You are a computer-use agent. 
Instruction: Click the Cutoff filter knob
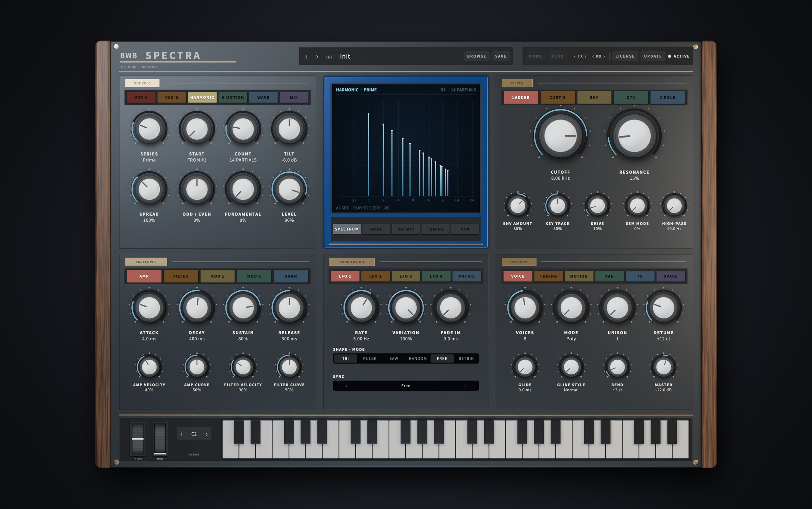coord(560,135)
